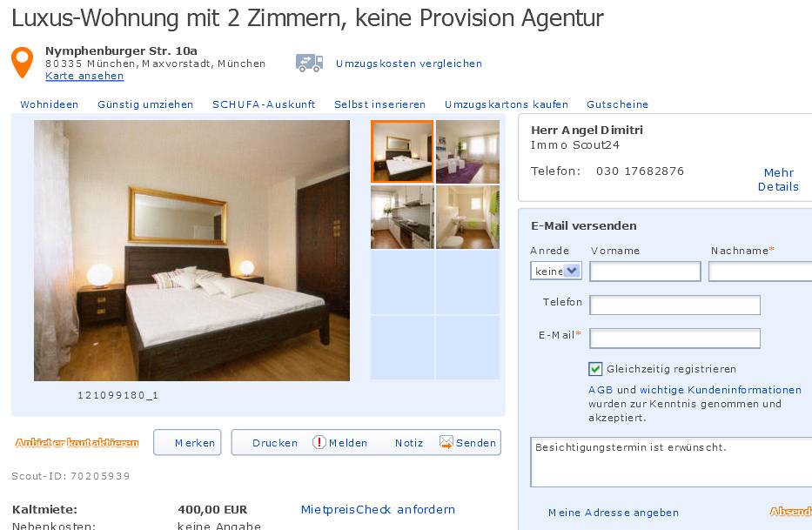This screenshot has height=530, width=812.
Task: Select the living room thumbnail with purple rug
Action: (467, 151)
